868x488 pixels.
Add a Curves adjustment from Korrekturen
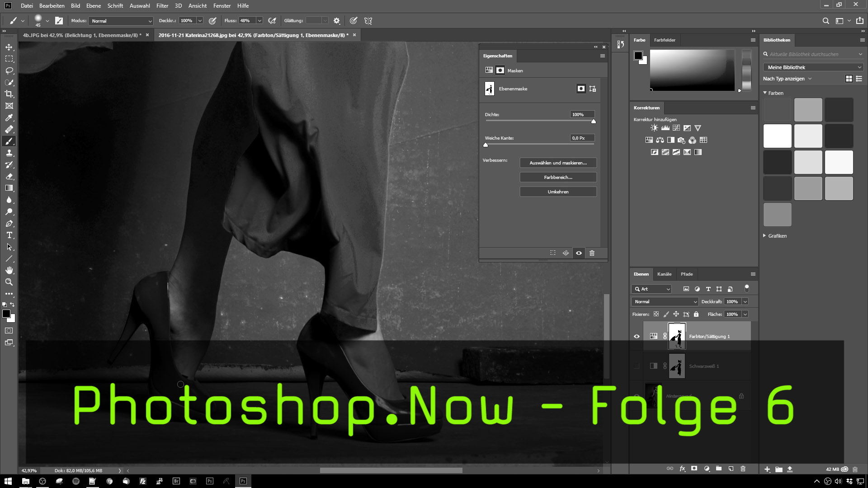point(676,128)
